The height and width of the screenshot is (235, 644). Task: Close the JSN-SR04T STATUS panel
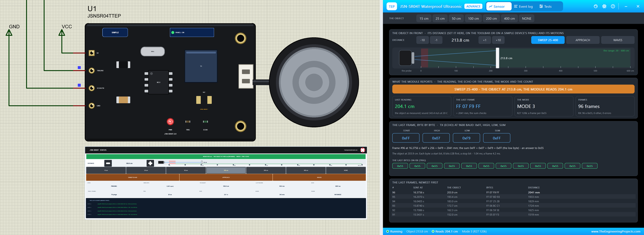[x=362, y=150]
